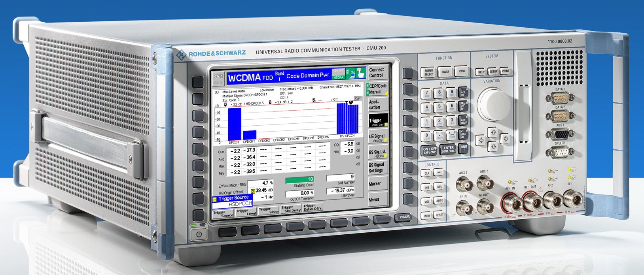Push the up arrow key under VARIATION
Image resolution: width=644 pixels, height=275 pixels.
493,132
